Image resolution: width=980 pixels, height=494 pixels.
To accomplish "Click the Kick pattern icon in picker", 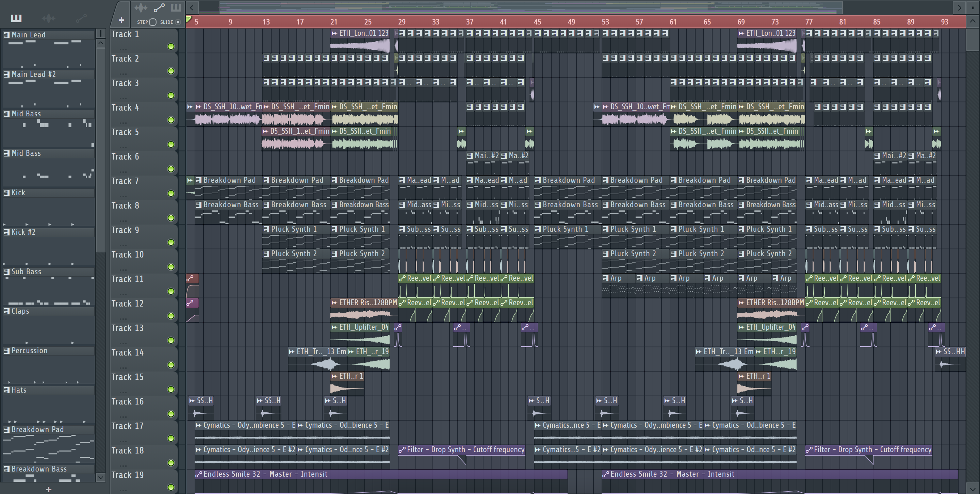I will (6, 193).
